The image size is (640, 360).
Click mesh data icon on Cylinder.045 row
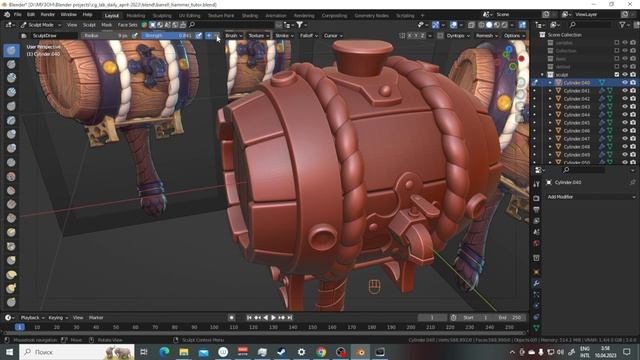610,123
